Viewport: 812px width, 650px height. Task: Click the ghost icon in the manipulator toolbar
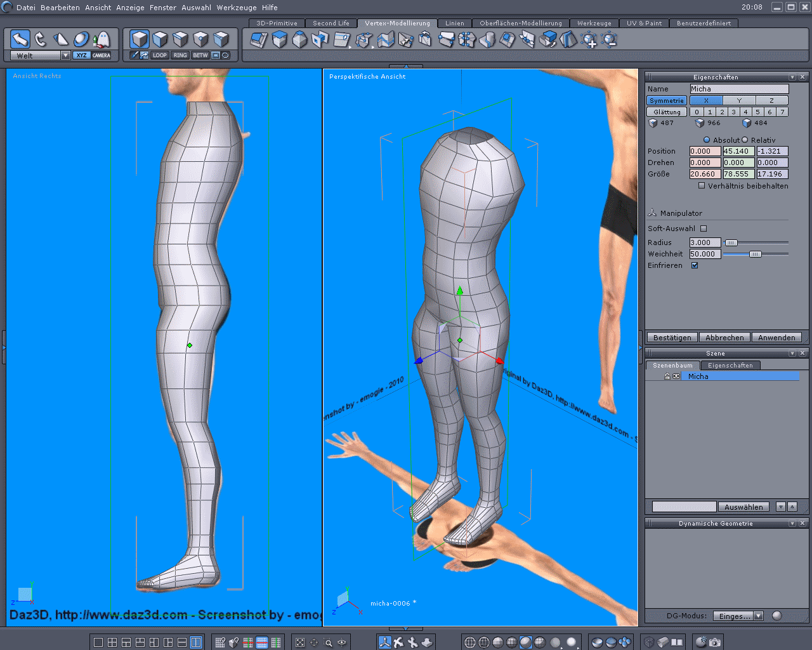[101, 39]
